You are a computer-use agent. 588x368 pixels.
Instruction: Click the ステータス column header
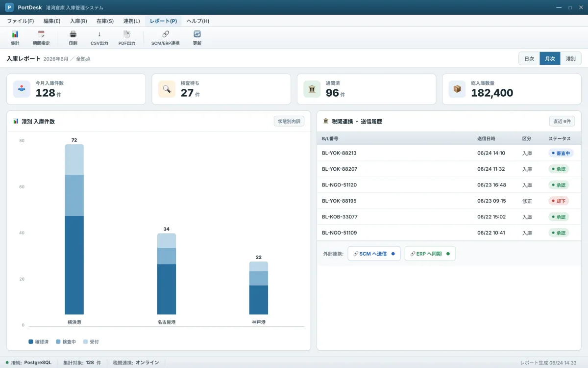coord(560,139)
